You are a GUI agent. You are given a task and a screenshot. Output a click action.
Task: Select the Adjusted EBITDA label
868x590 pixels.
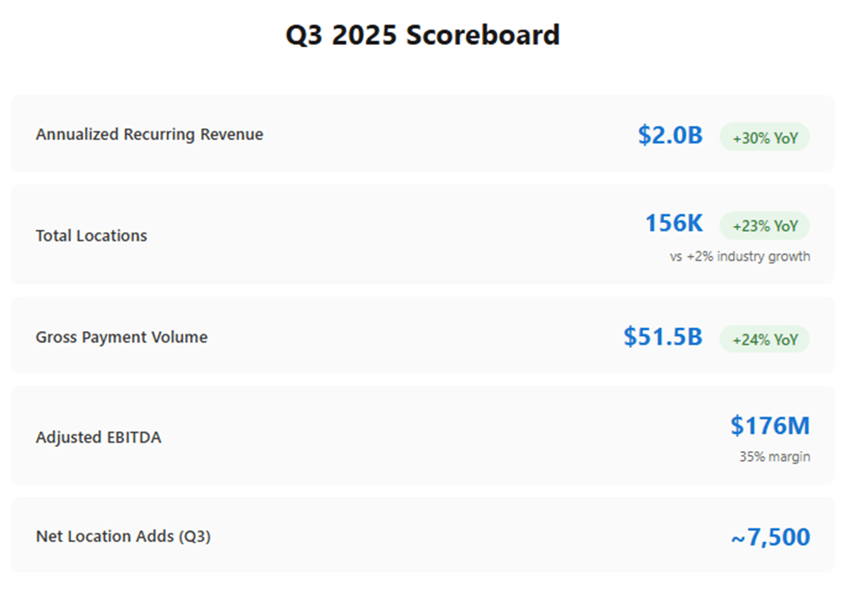98,437
